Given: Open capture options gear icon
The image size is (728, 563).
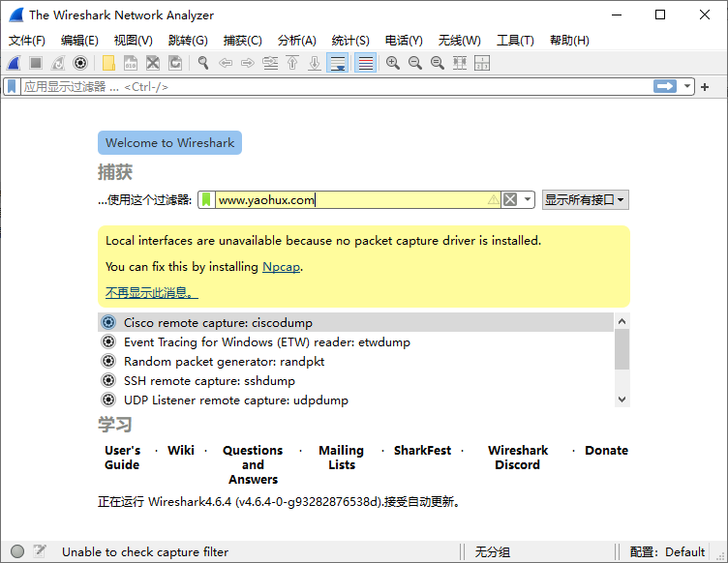Looking at the screenshot, I should [x=80, y=63].
